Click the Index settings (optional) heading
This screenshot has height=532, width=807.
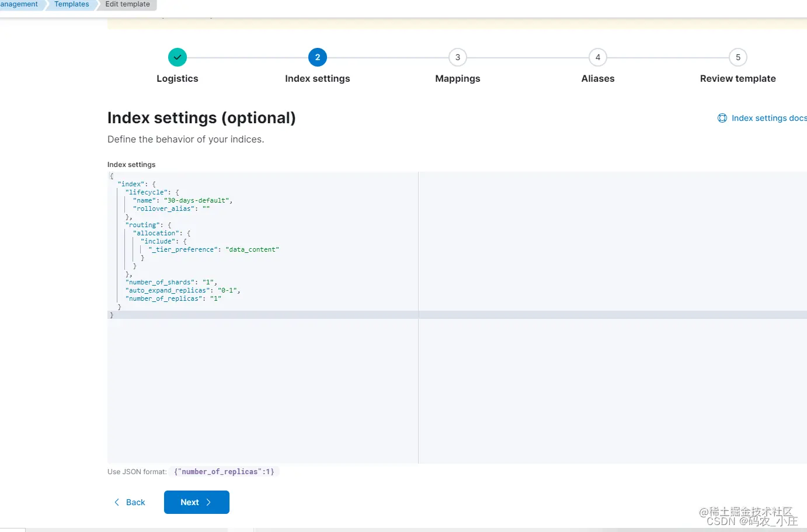(x=201, y=118)
